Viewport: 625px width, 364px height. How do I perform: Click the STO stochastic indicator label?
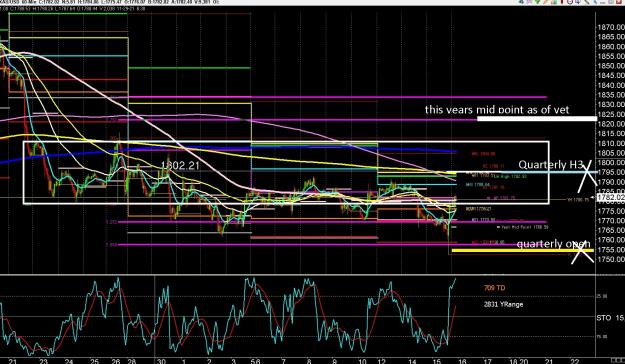[603, 318]
